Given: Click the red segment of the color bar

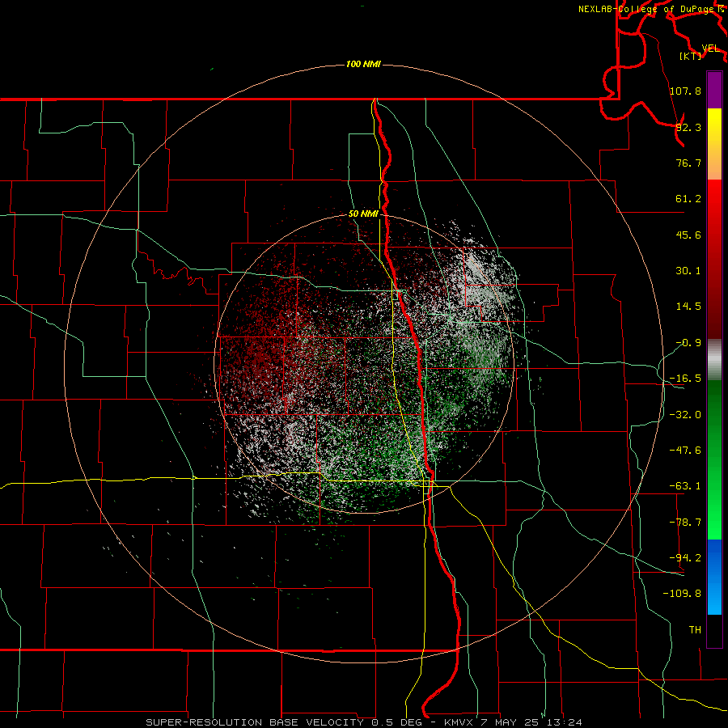Looking at the screenshot, I should point(714,259).
